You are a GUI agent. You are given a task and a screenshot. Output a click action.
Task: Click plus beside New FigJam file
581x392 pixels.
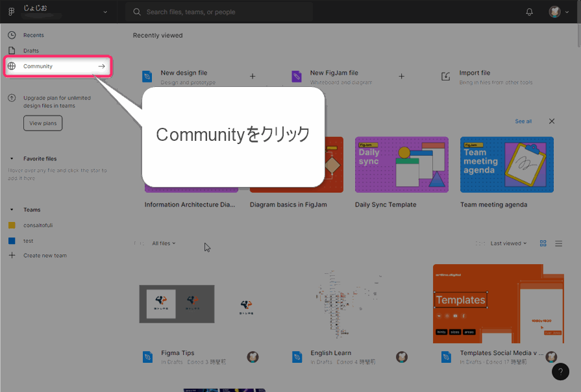pos(401,77)
